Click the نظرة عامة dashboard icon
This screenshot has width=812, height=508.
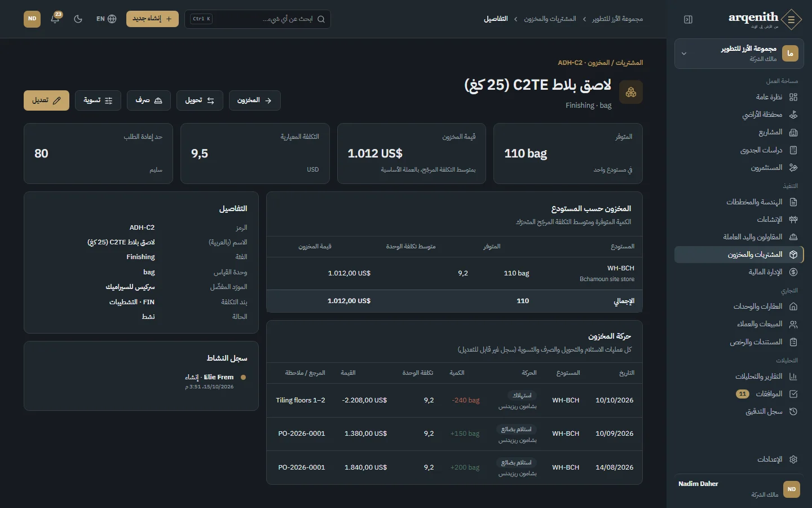coord(793,97)
